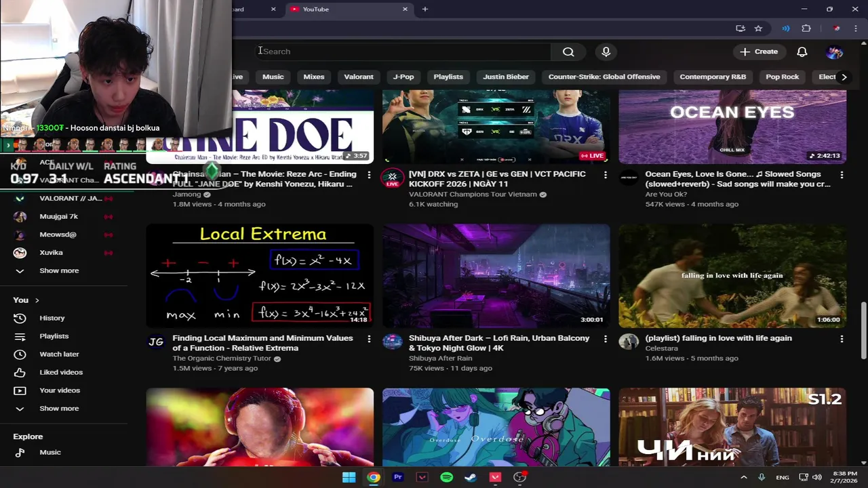Open options for Local Extrema video
The width and height of the screenshot is (868, 488).
click(x=369, y=339)
